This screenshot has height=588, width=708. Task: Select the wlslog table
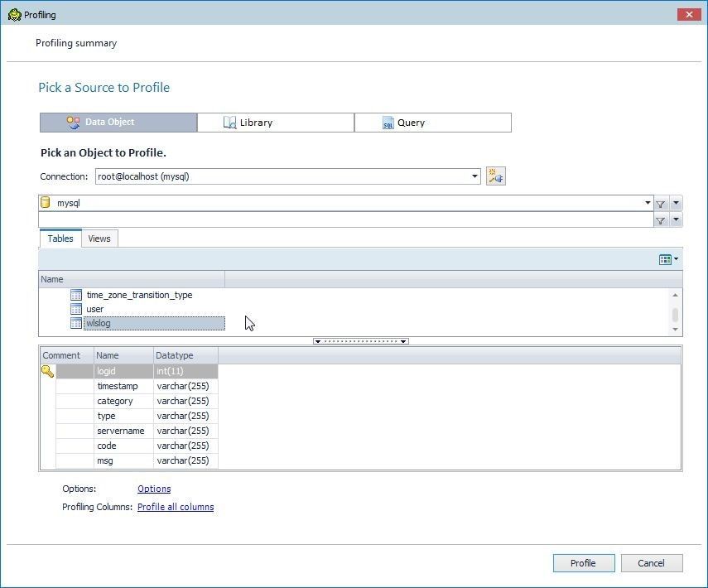(x=154, y=323)
